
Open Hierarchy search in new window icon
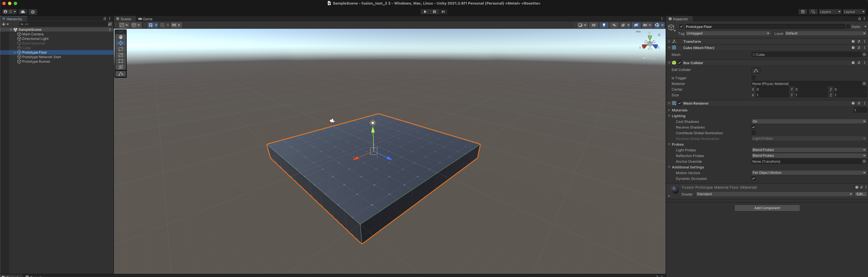tap(110, 24)
